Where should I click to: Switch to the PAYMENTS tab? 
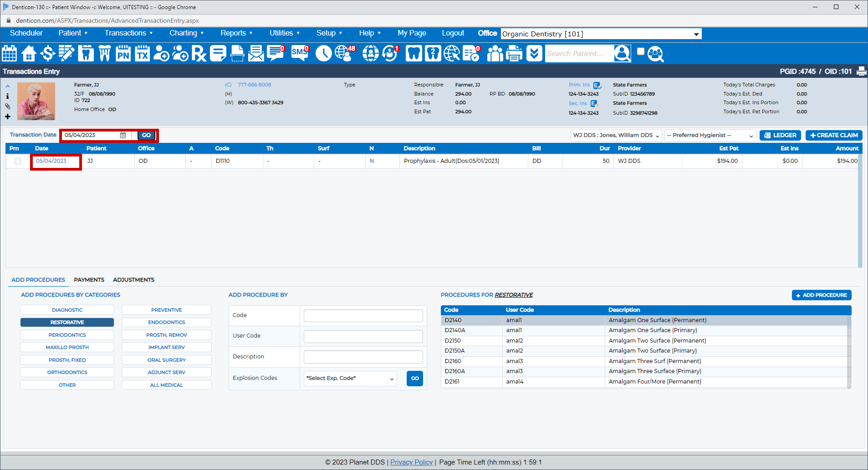[x=89, y=280]
